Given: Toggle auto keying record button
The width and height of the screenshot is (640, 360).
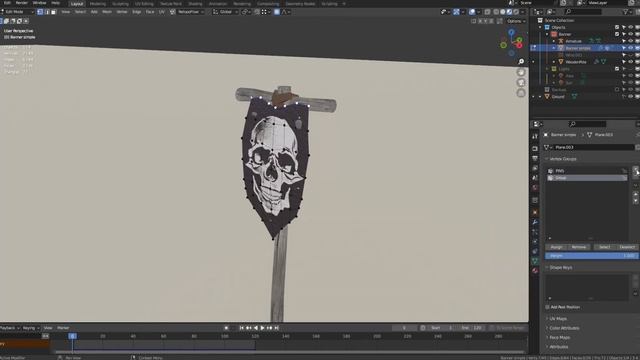Looking at the screenshot, I should [226, 328].
